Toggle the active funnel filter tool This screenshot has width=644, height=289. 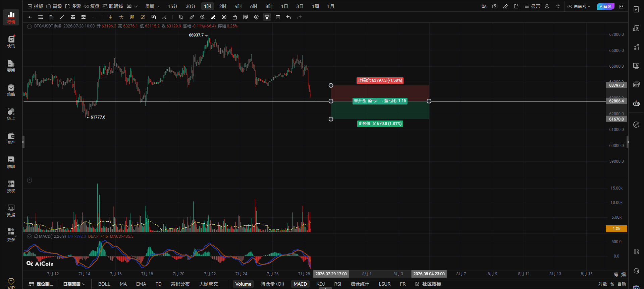coord(267,17)
